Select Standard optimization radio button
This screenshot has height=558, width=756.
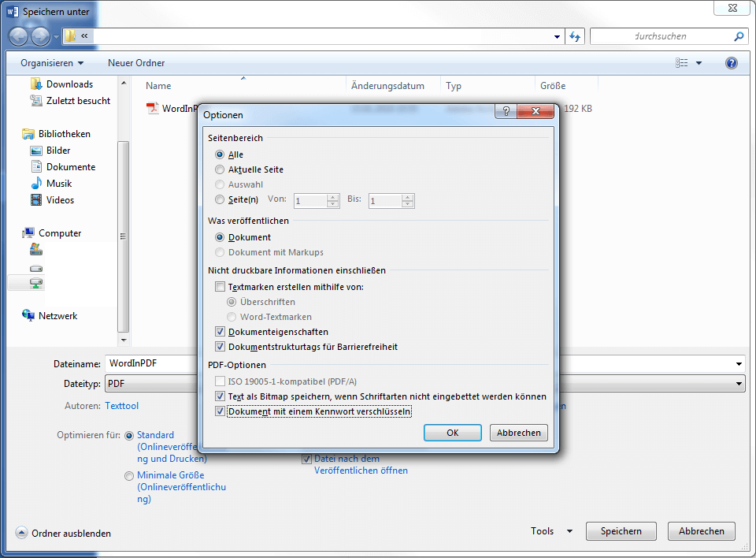(129, 435)
